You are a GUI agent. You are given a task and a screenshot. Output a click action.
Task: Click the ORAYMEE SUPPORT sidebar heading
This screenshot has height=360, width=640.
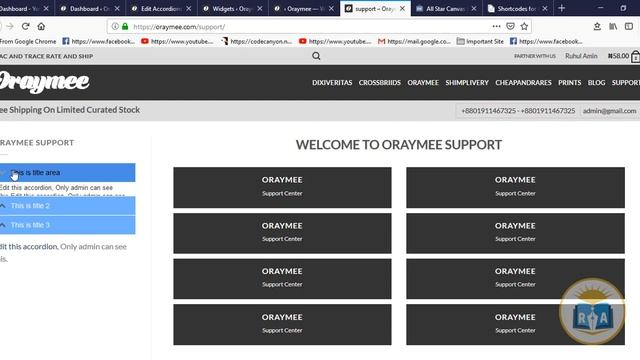(37, 142)
